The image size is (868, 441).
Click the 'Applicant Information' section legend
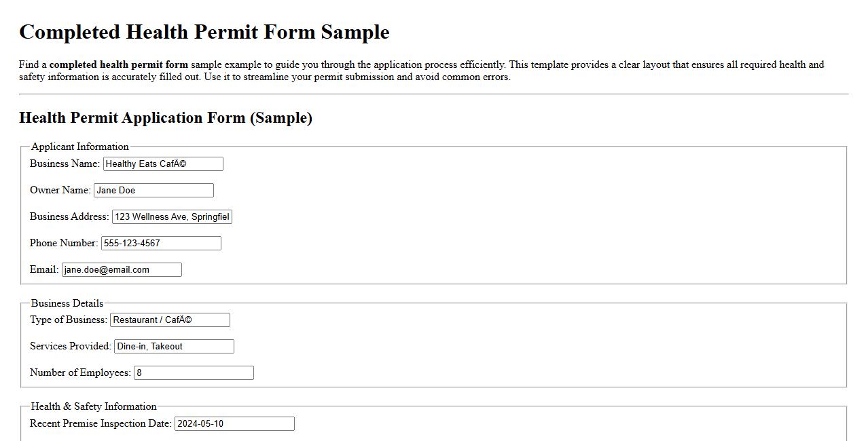pos(79,147)
